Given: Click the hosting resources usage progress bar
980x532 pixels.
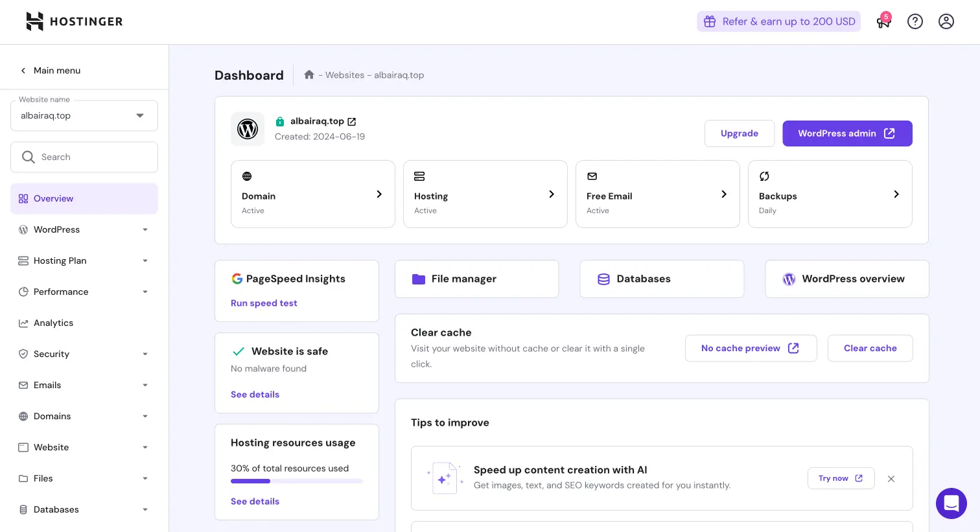Looking at the screenshot, I should 297,481.
